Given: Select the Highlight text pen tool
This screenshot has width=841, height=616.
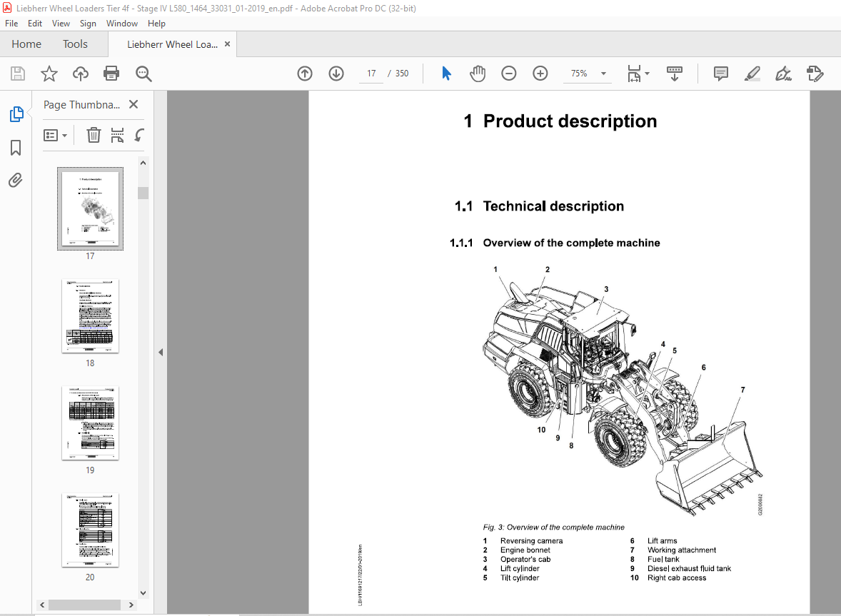Looking at the screenshot, I should point(752,74).
